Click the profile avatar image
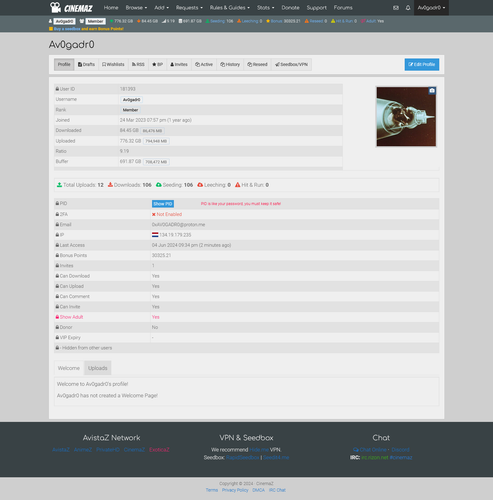This screenshot has height=500, width=493. [406, 117]
